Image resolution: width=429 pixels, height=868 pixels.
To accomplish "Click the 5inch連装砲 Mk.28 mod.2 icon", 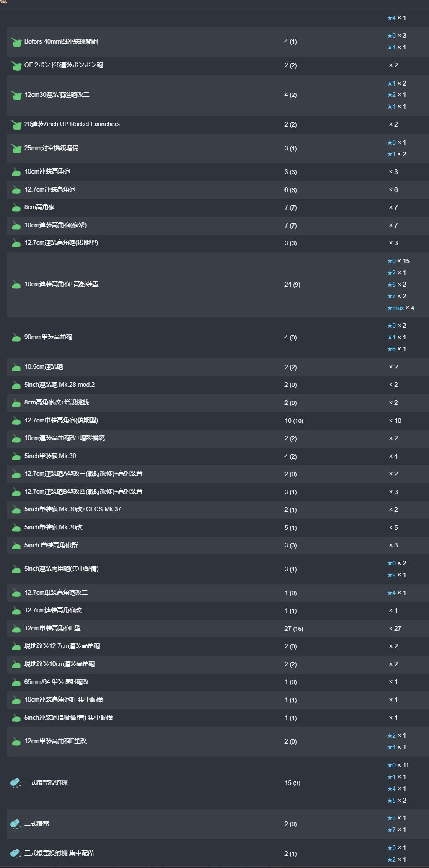I will click(x=16, y=385).
